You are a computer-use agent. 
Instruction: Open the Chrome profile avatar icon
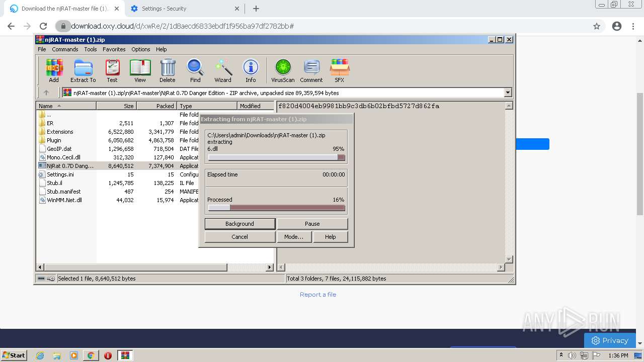click(x=617, y=26)
